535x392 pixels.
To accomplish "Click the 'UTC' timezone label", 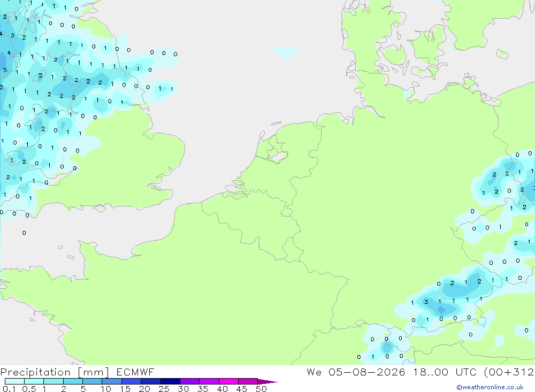I will [466, 372].
